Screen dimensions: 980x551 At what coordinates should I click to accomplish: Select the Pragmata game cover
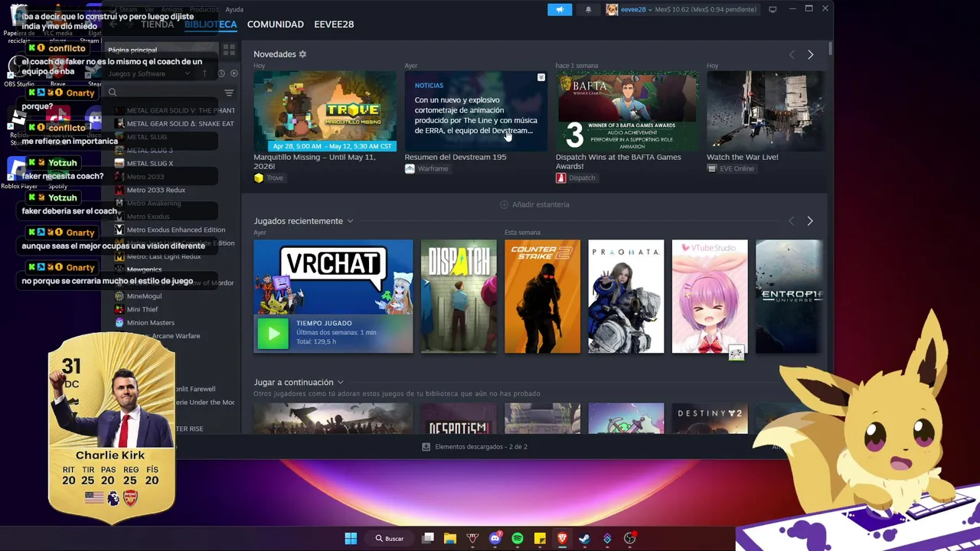pos(626,296)
